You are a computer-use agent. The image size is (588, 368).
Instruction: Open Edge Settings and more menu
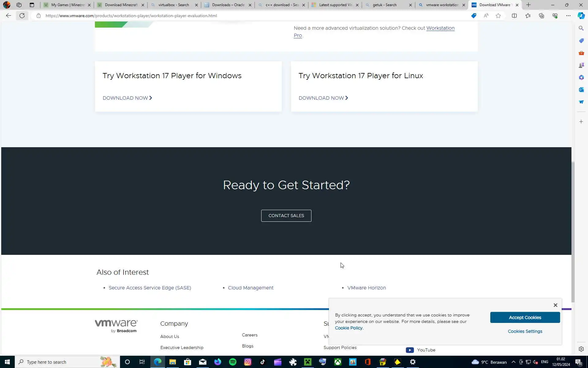pyautogui.click(x=568, y=16)
